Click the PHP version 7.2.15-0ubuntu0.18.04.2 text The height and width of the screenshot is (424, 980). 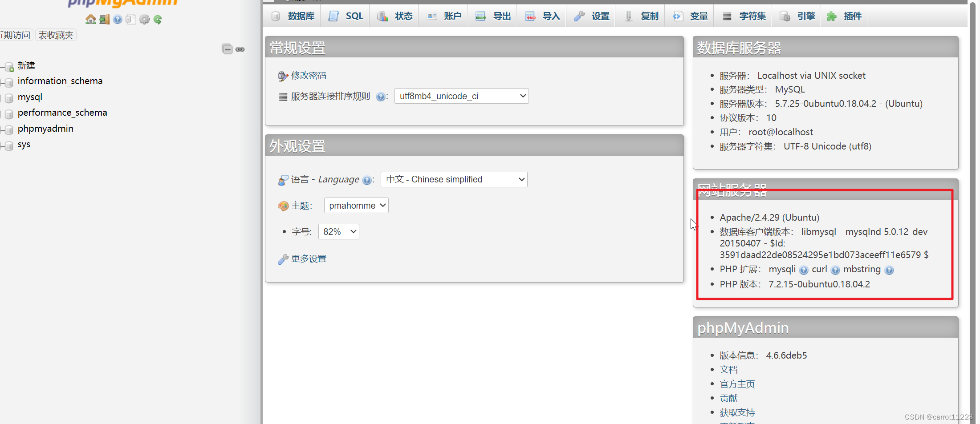click(819, 284)
